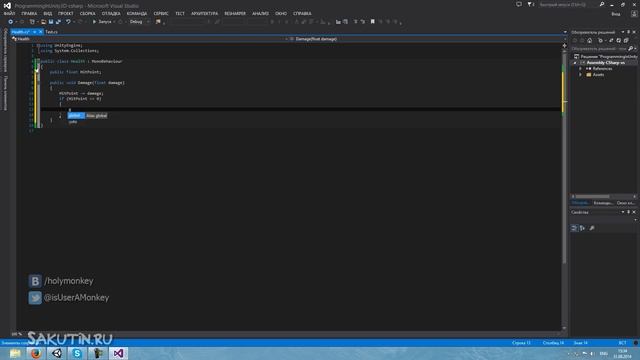Open the АРХИТЕКТУРА menu
640x360 pixels.
pyautogui.click(x=204, y=13)
